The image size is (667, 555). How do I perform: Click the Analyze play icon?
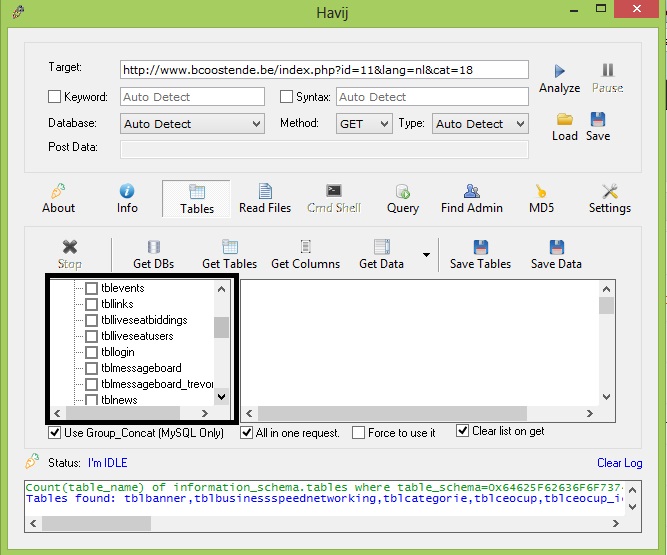coord(559,71)
